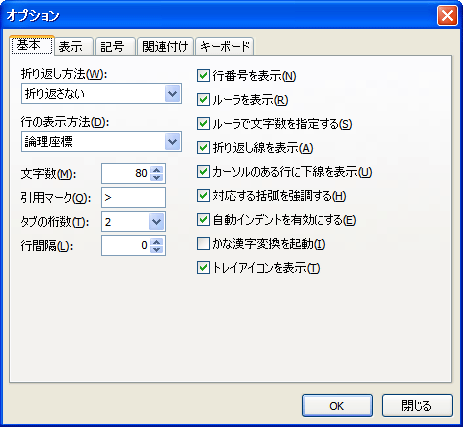Decrease the 文字数 value with down arrow
Image resolution: width=463 pixels, height=427 pixels.
tap(157, 177)
